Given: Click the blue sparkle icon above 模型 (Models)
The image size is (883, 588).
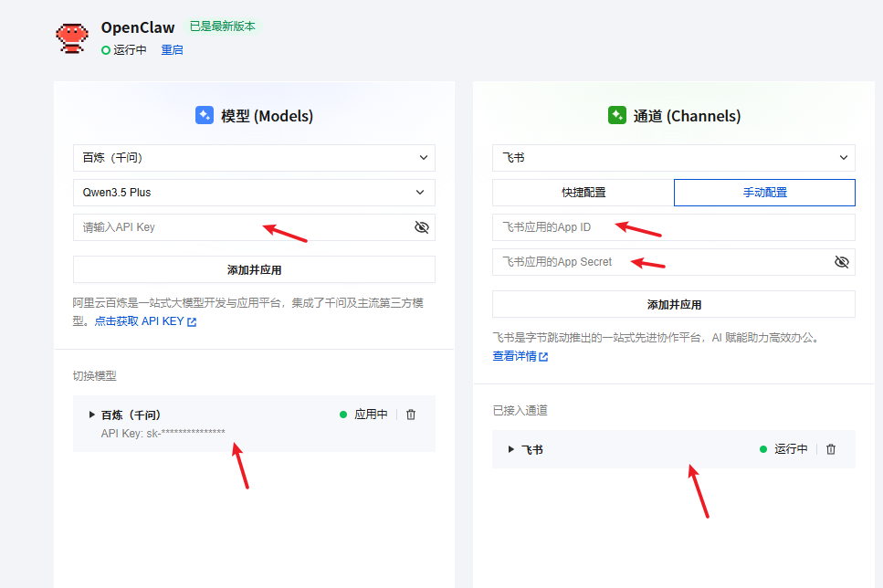Looking at the screenshot, I should tap(204, 113).
